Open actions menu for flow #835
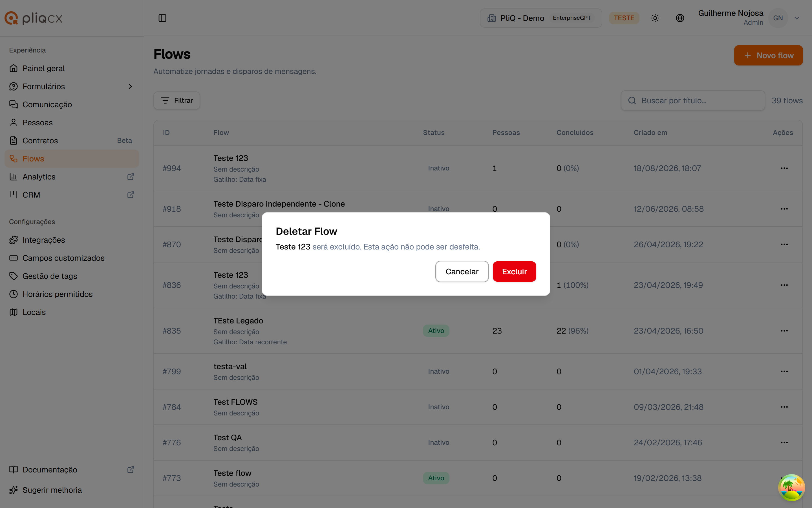The height and width of the screenshot is (508, 812). [784, 331]
